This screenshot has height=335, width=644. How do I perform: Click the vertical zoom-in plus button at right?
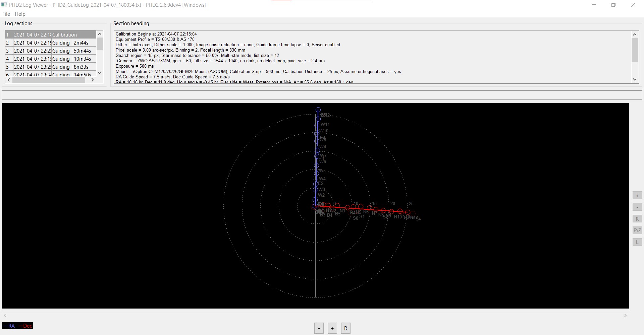637,196
